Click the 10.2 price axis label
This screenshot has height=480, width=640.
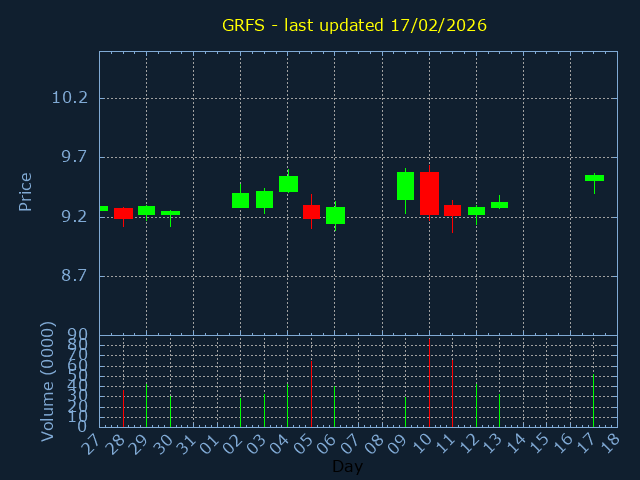69,98
